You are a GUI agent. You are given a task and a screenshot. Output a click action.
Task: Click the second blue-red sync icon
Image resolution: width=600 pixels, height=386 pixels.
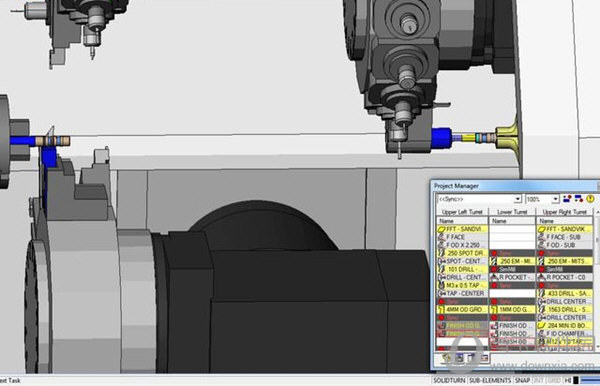pos(579,199)
